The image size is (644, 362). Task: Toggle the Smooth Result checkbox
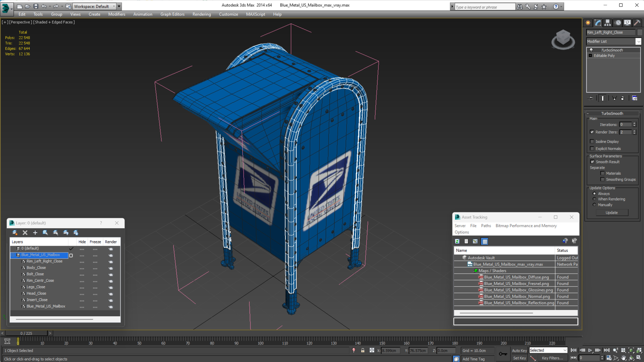pos(592,162)
